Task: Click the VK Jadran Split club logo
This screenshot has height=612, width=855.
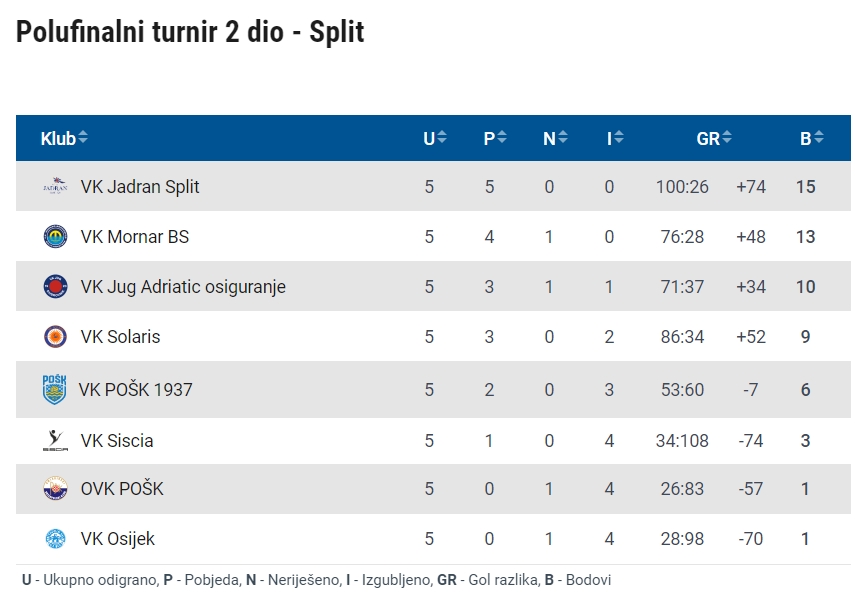Action: 55,186
